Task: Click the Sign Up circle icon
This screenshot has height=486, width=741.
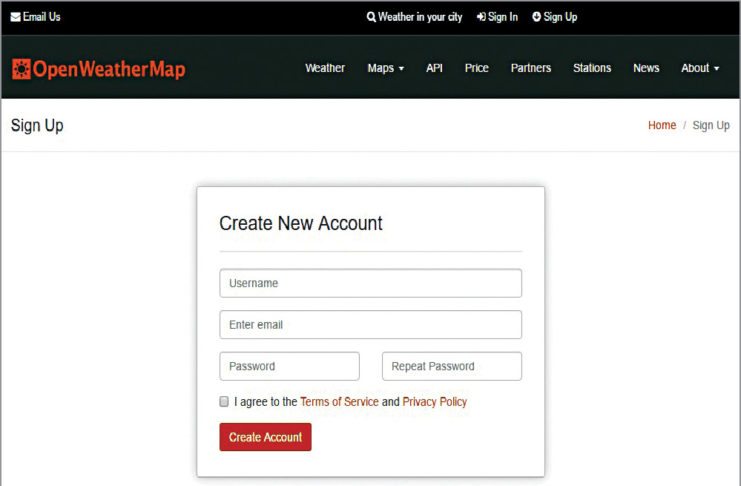Action: (536, 17)
